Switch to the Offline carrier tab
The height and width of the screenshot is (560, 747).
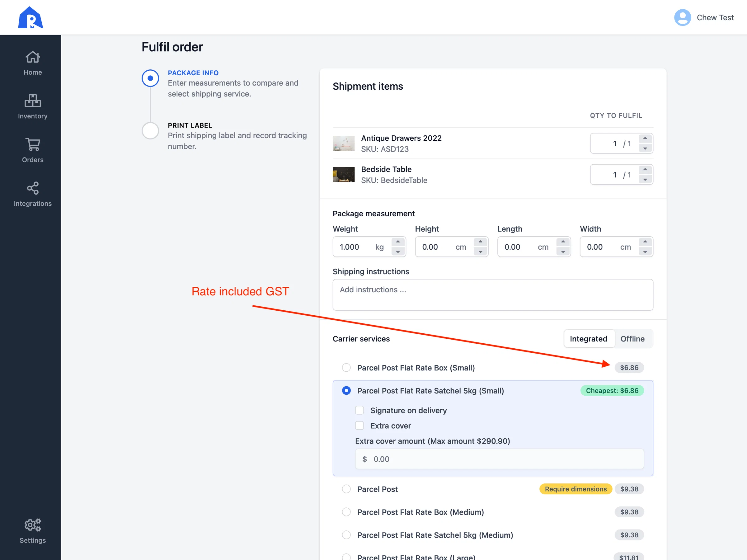click(632, 339)
